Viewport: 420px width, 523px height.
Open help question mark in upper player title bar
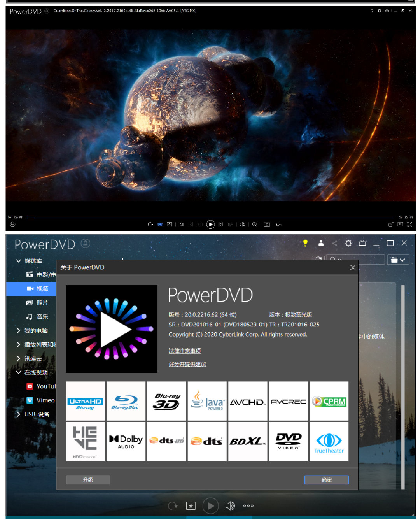[x=372, y=11]
